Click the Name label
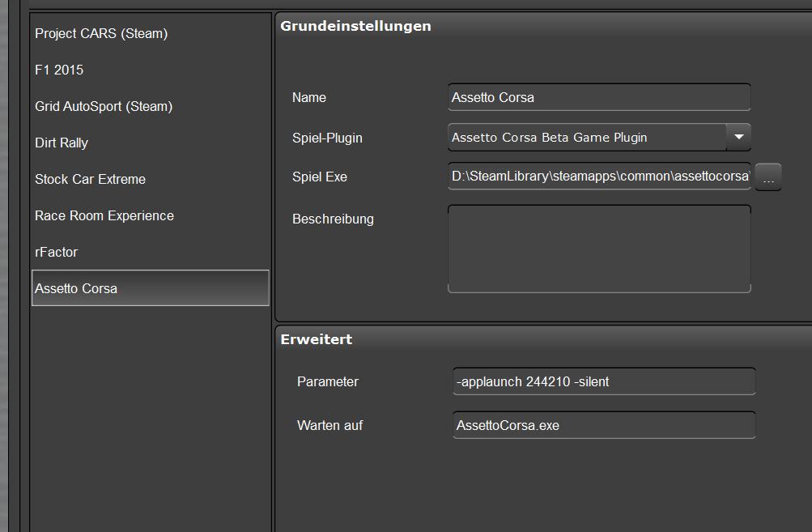This screenshot has height=532, width=812. [309, 97]
